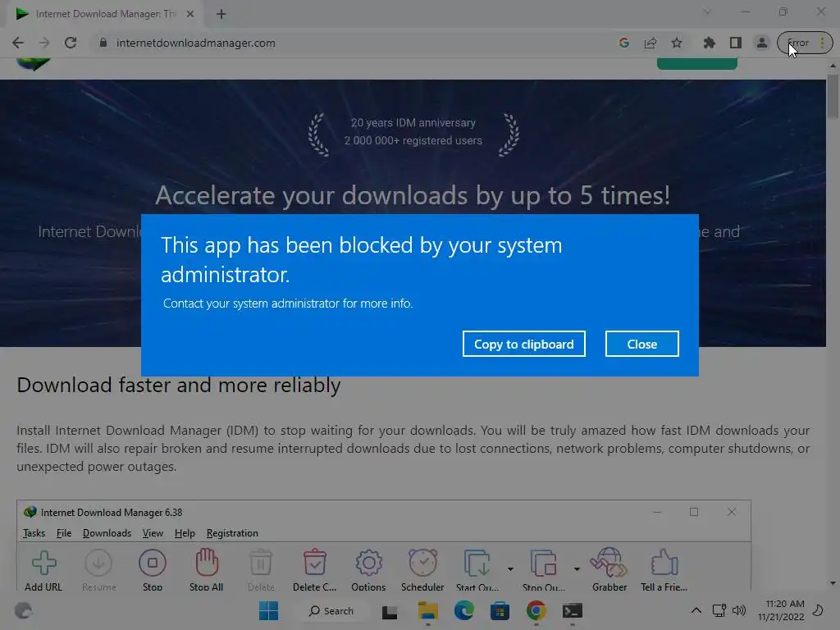
Task: Open a new browser tab
Action: [x=221, y=15]
